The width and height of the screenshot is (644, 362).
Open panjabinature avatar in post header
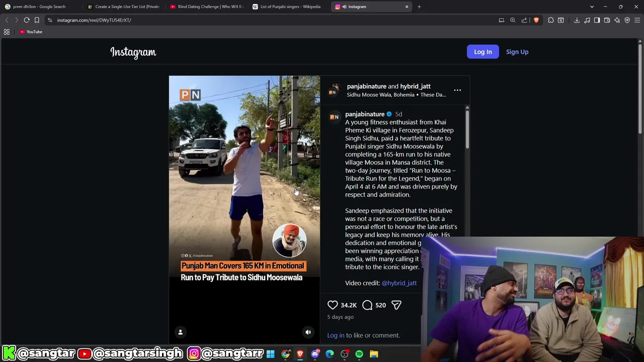334,90
